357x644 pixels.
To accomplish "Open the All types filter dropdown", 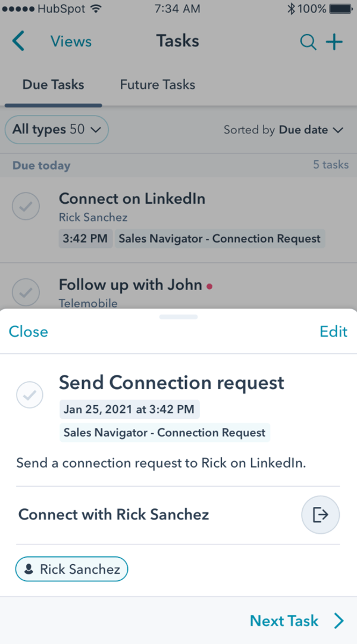I will click(x=57, y=129).
